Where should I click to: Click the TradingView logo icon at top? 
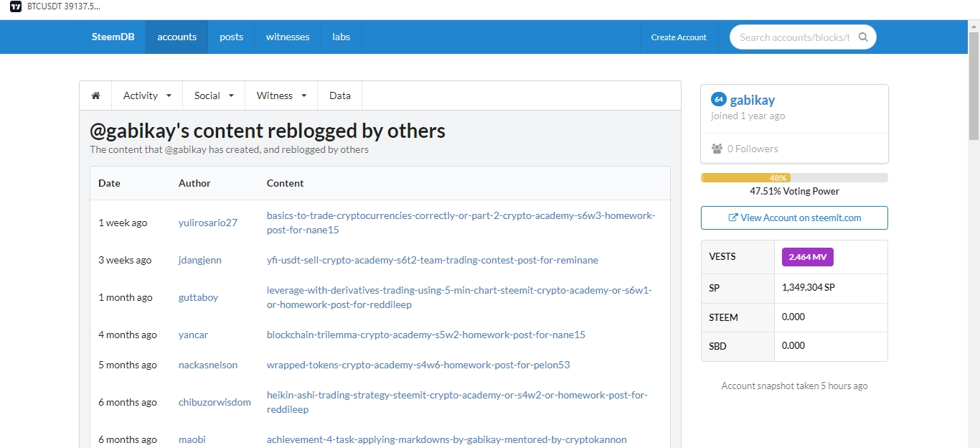click(15, 6)
